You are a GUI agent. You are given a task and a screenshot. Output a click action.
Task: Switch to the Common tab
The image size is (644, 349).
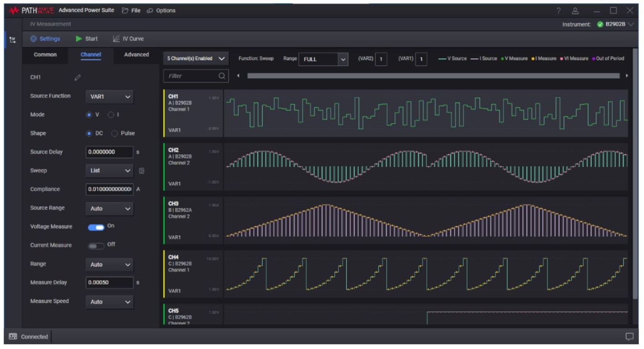[45, 55]
